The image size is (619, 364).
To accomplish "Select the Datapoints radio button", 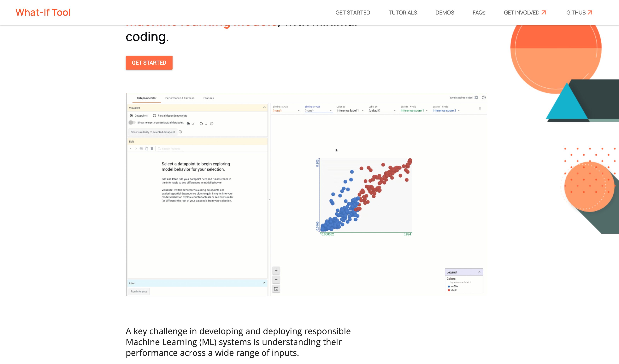I will pyautogui.click(x=131, y=116).
